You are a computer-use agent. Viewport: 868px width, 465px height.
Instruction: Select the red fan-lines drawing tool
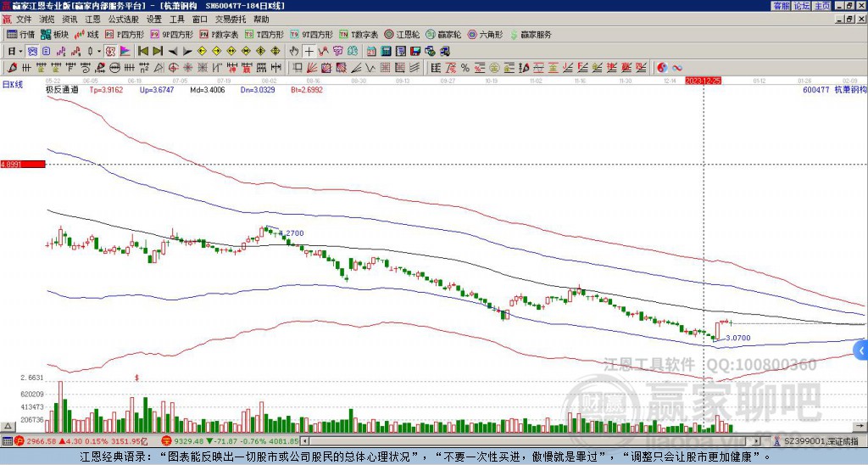[x=312, y=68]
